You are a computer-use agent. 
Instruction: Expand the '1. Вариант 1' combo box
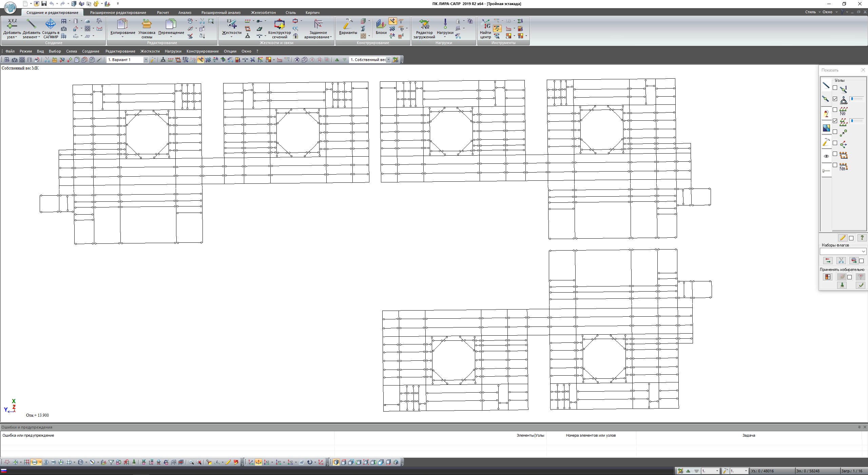coord(146,60)
